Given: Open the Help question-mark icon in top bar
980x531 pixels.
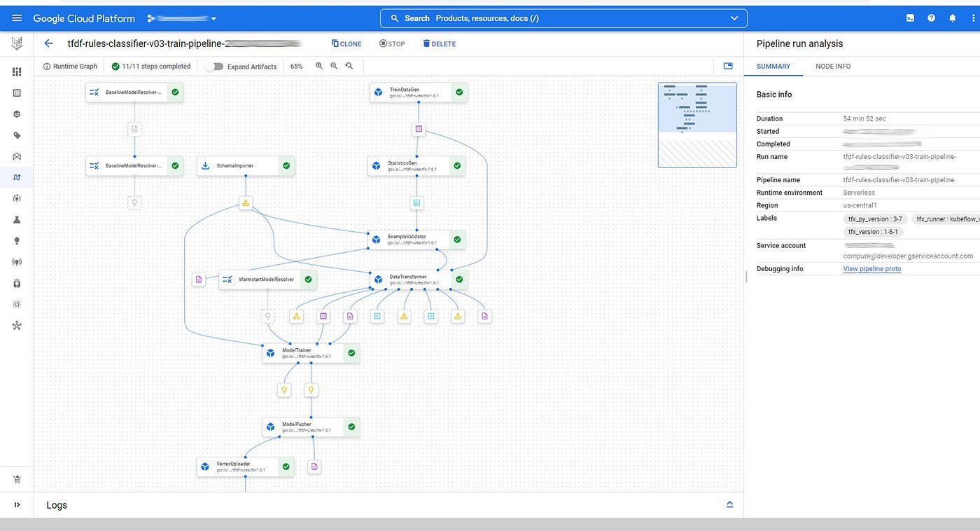Looking at the screenshot, I should (x=931, y=18).
